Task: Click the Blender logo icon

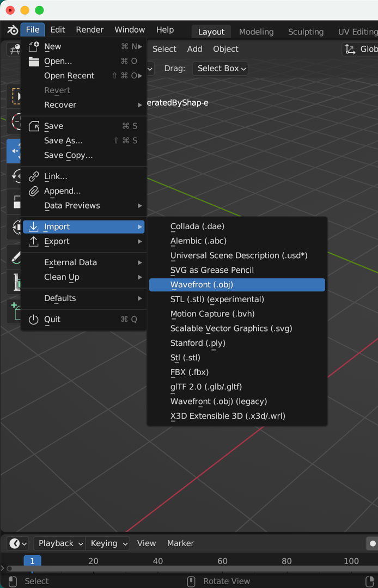Action: click(x=13, y=30)
